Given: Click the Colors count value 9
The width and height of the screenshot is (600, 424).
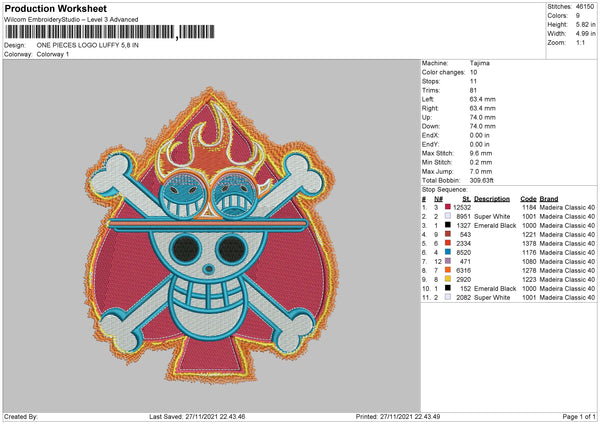Looking at the screenshot, I should click(x=578, y=16).
